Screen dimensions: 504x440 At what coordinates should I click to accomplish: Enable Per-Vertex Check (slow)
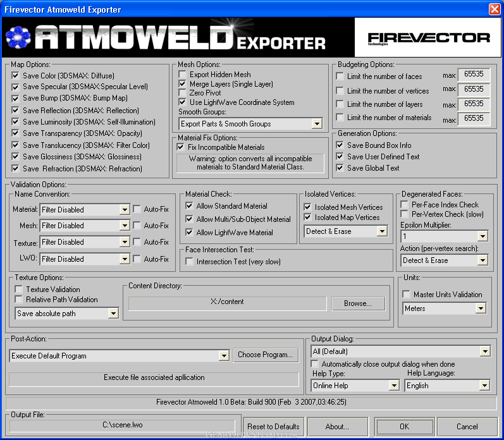click(x=404, y=214)
